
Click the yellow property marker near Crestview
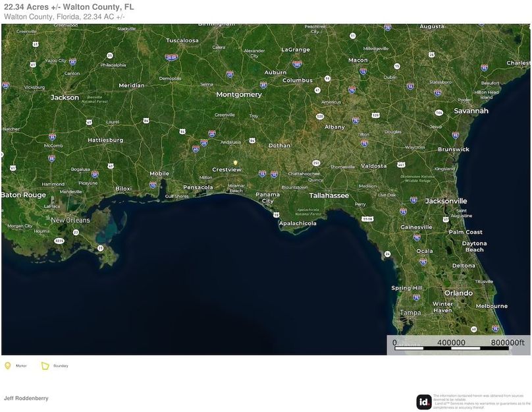tap(235, 162)
